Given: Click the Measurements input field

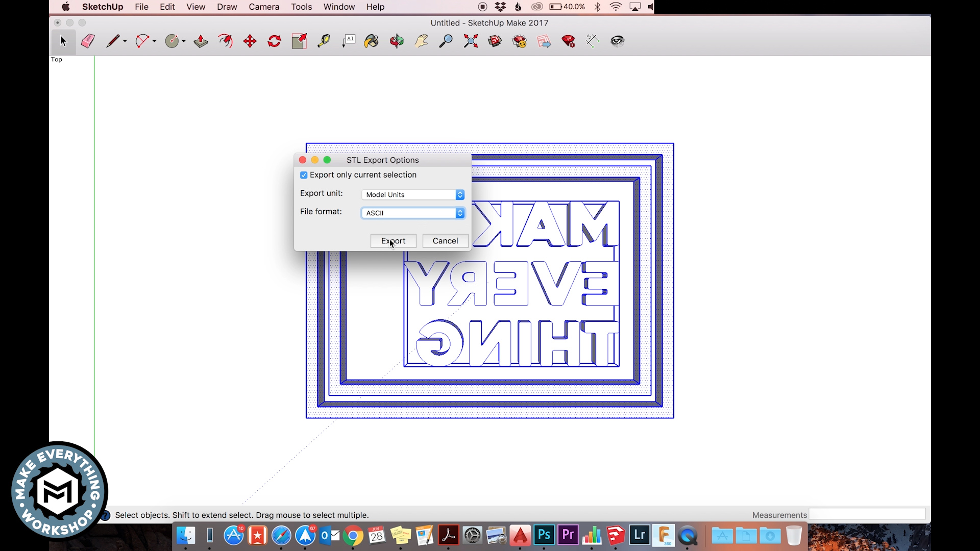Looking at the screenshot, I should 867,514.
